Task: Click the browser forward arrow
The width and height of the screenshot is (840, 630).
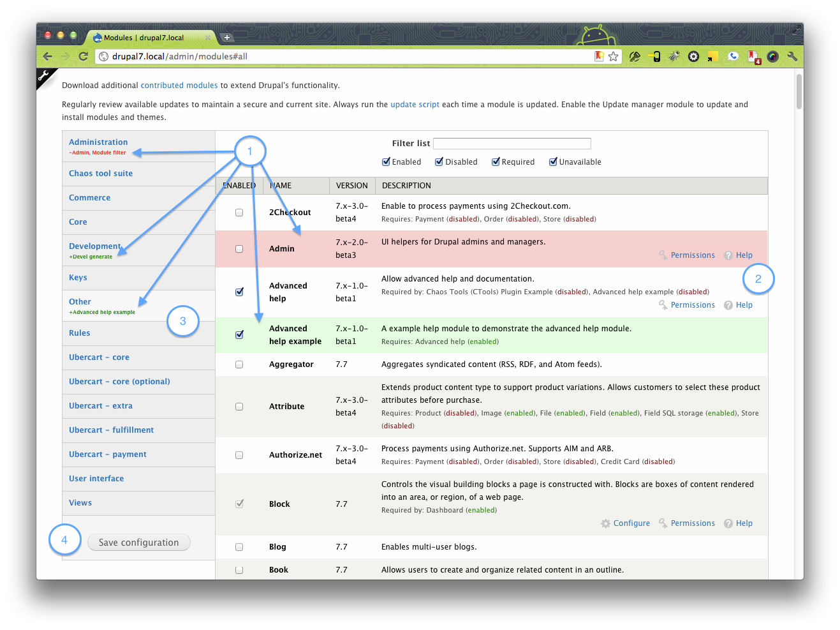Action: pos(65,56)
